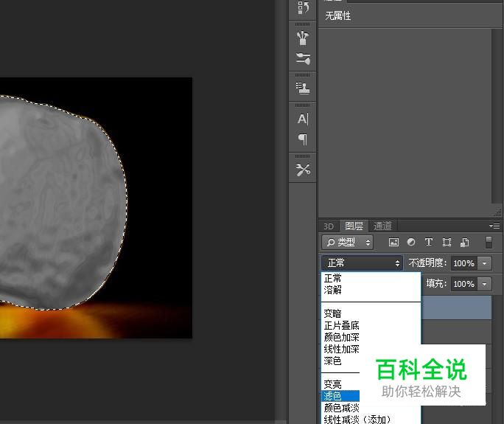Switch to the 图层 tab
This screenshot has width=504, height=424.
[354, 226]
